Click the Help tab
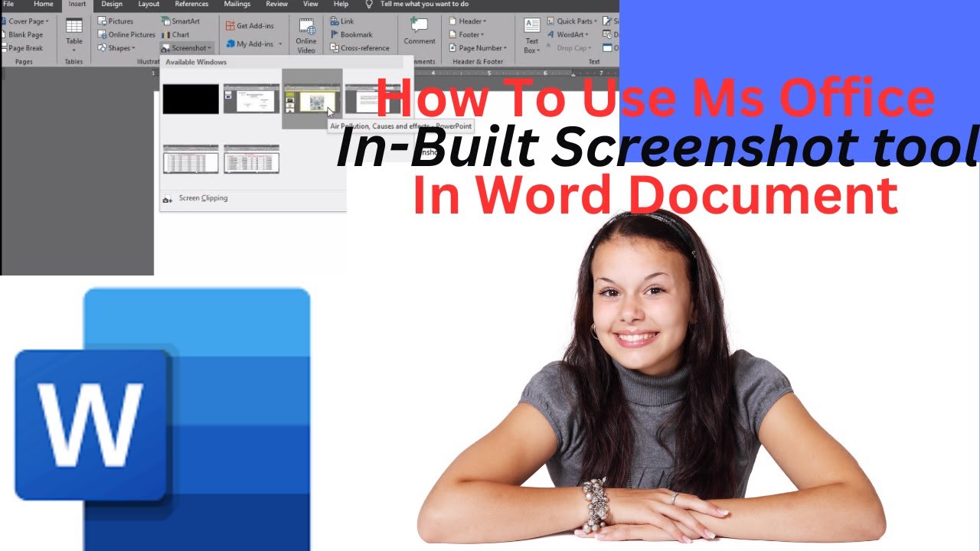 click(x=341, y=4)
